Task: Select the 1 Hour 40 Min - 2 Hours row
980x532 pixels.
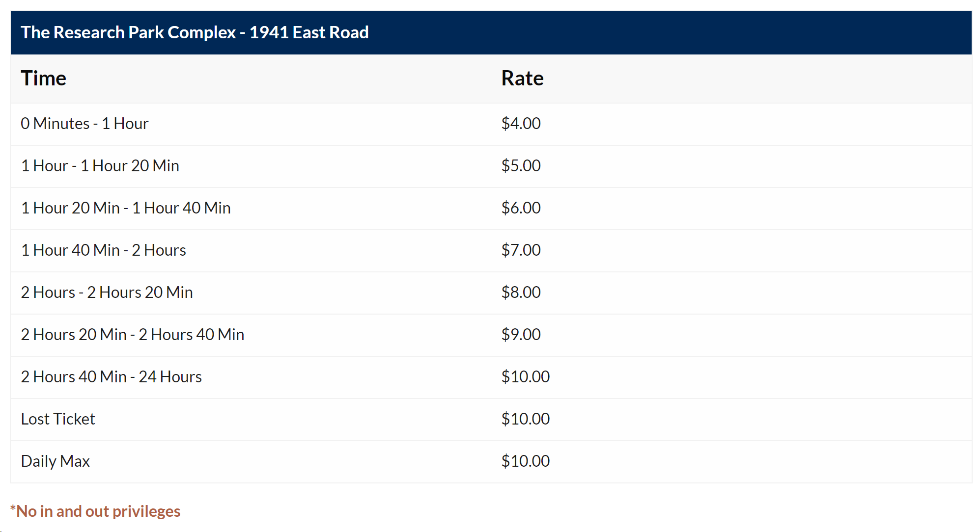Action: pyautogui.click(x=491, y=251)
